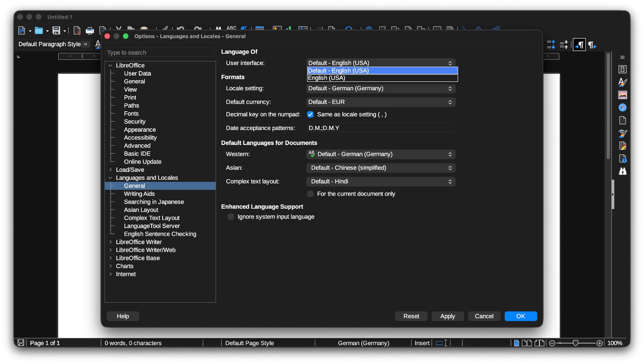
Task: Click the zoom slider in status bar
Action: click(x=575, y=343)
